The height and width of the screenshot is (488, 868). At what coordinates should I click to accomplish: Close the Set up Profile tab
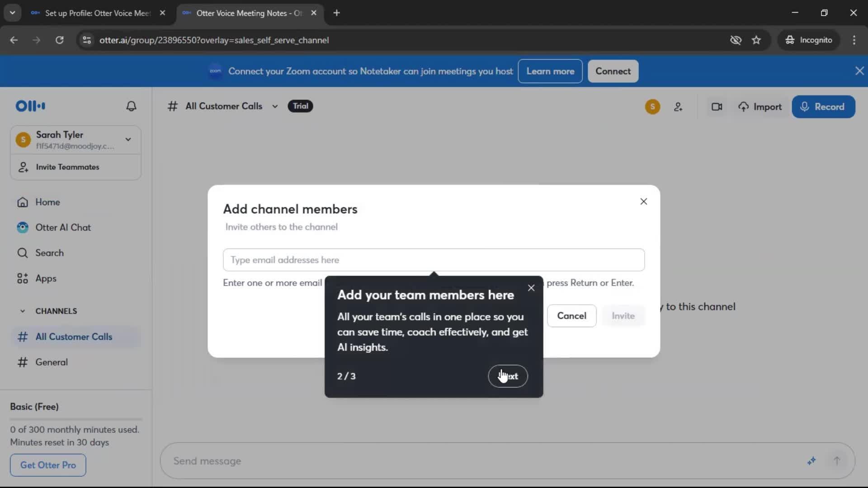pyautogui.click(x=162, y=13)
